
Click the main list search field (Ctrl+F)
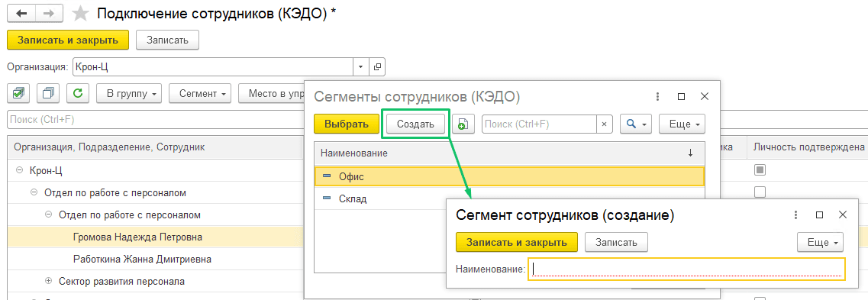click(156, 119)
